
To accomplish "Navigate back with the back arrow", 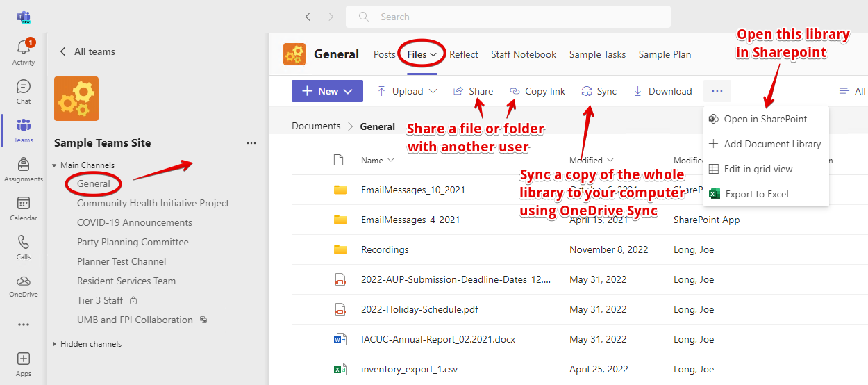I will coord(308,17).
